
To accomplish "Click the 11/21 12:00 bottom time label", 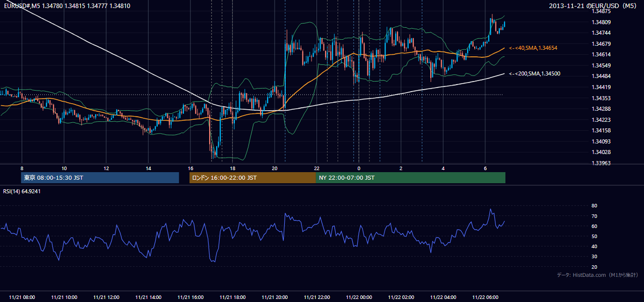I will click(x=106, y=297).
